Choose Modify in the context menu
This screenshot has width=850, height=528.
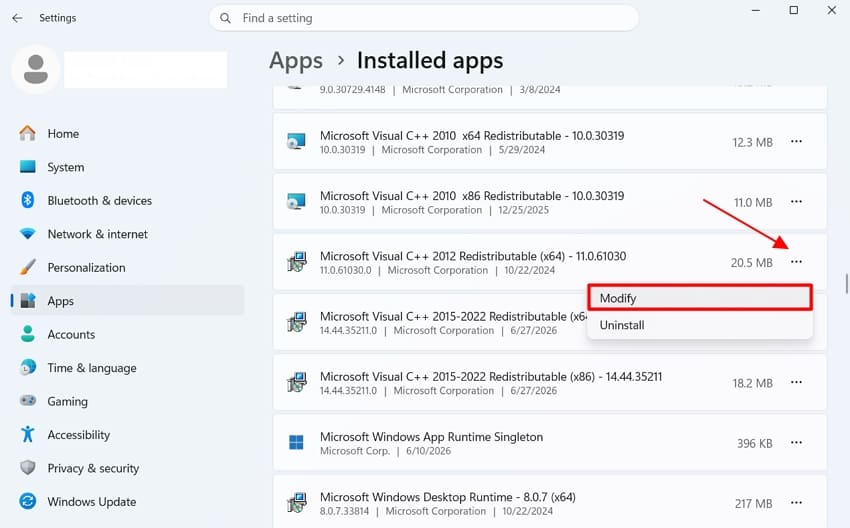tap(700, 298)
